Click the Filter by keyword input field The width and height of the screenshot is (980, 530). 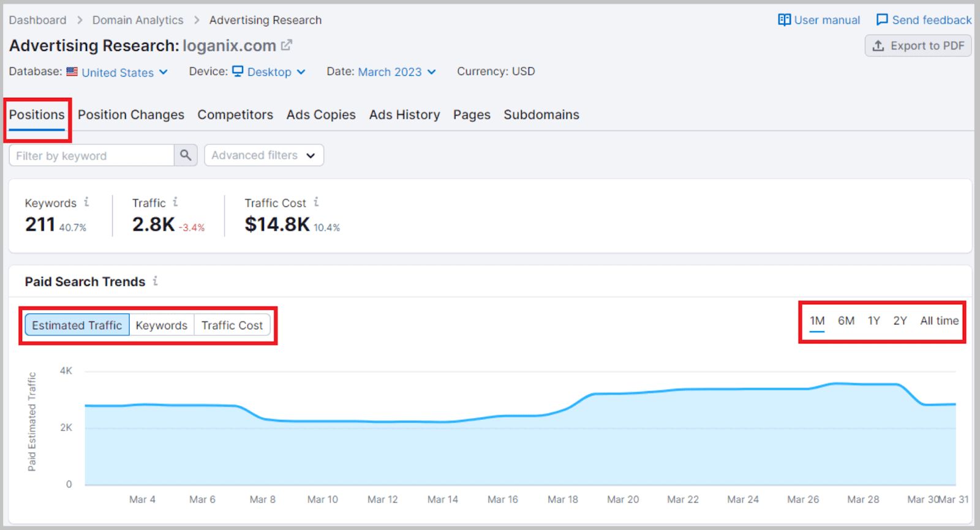click(x=92, y=155)
